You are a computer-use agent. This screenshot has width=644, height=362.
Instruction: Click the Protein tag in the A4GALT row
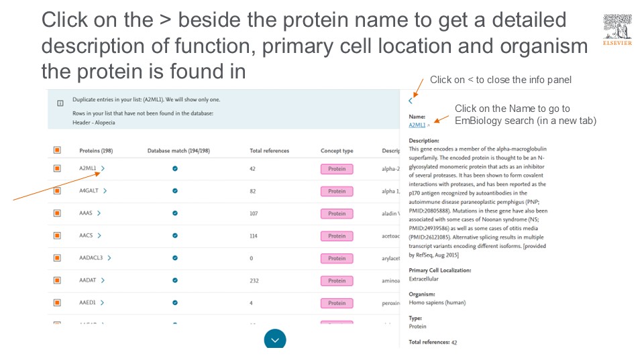point(337,191)
